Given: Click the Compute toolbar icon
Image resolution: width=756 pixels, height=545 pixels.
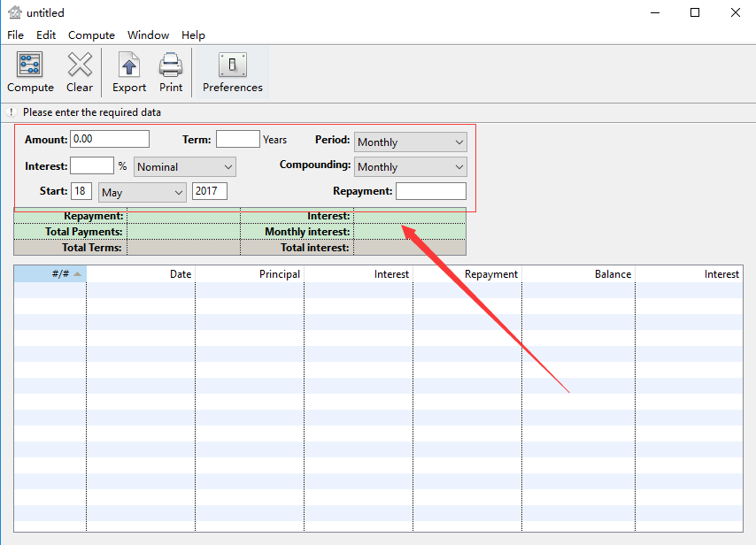Looking at the screenshot, I should pos(29,71).
